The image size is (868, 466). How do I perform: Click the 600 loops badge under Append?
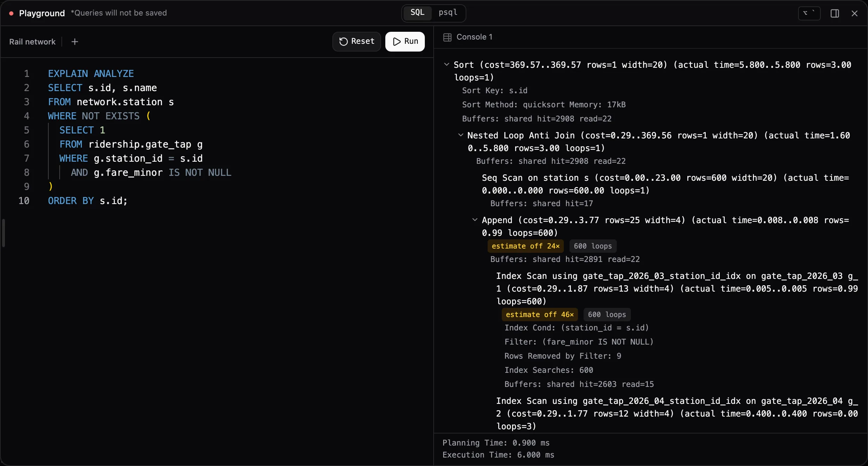(x=593, y=246)
